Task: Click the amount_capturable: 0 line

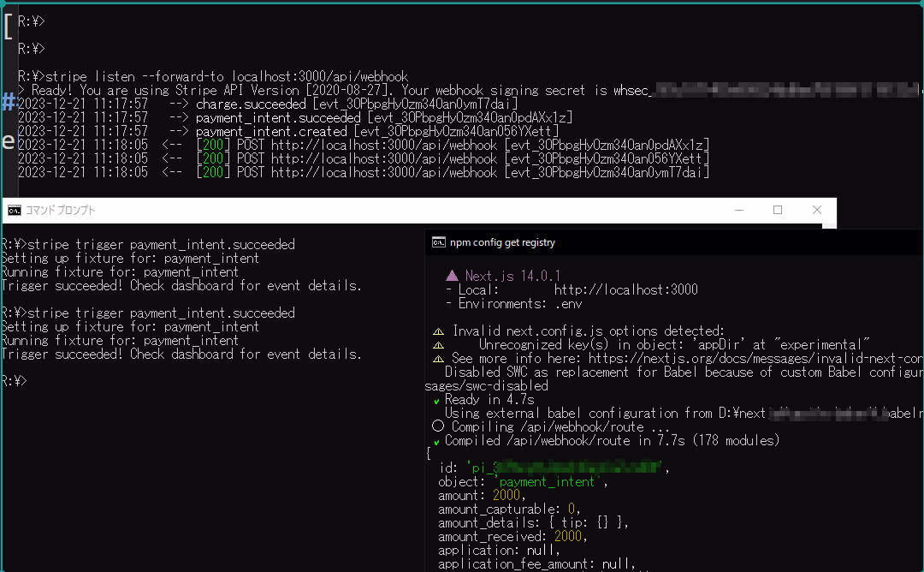Action: 509,509
